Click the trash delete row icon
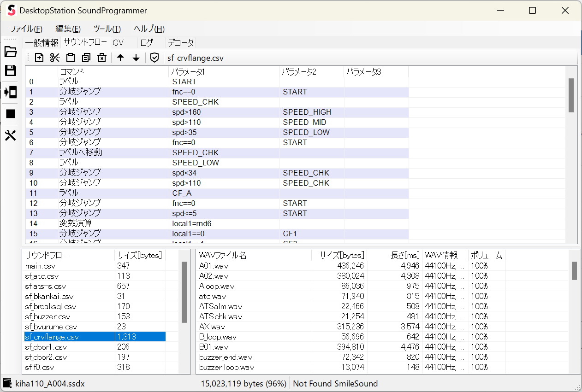 pos(102,58)
